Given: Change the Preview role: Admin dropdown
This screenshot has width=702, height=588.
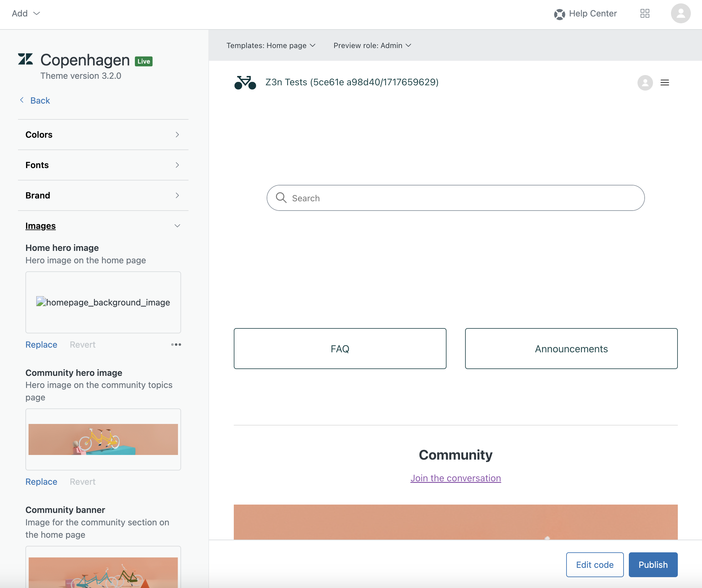Looking at the screenshot, I should (x=372, y=46).
